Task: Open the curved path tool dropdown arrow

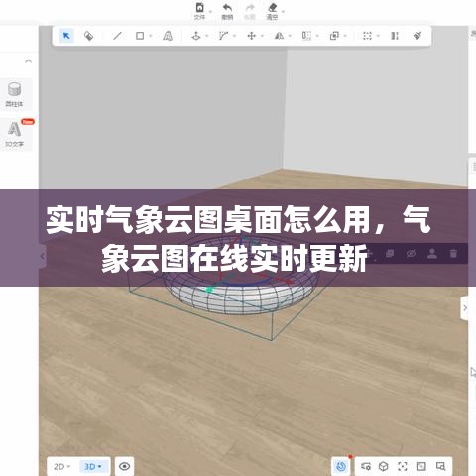Action: (234, 36)
